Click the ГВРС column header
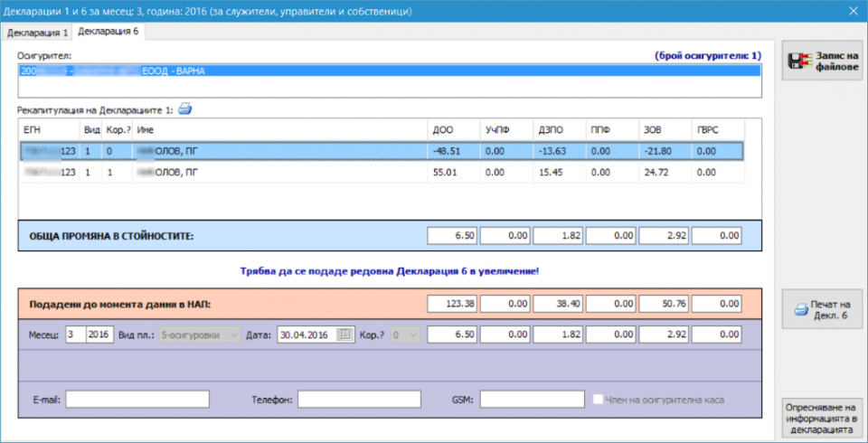The image size is (868, 443). 718,130
